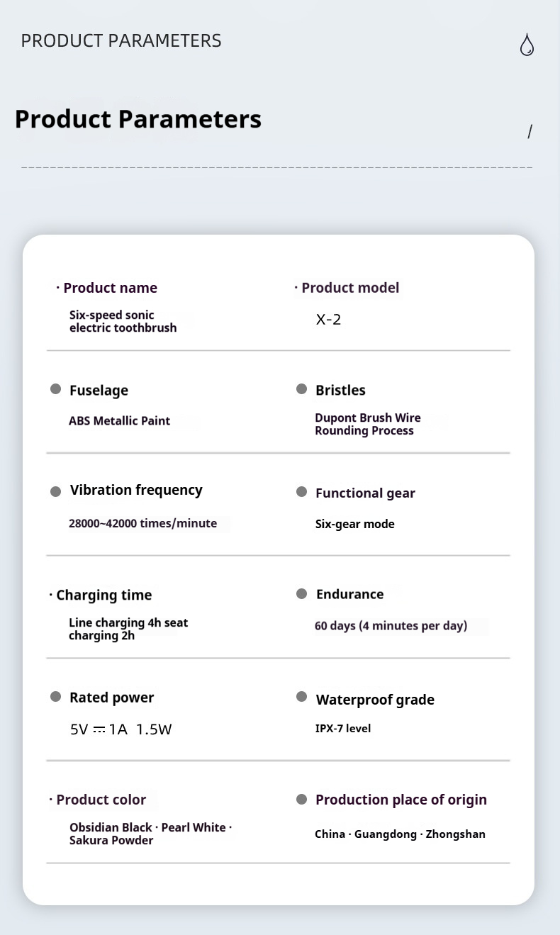Click the IPX-7 level text
The image size is (560, 935).
point(343,729)
